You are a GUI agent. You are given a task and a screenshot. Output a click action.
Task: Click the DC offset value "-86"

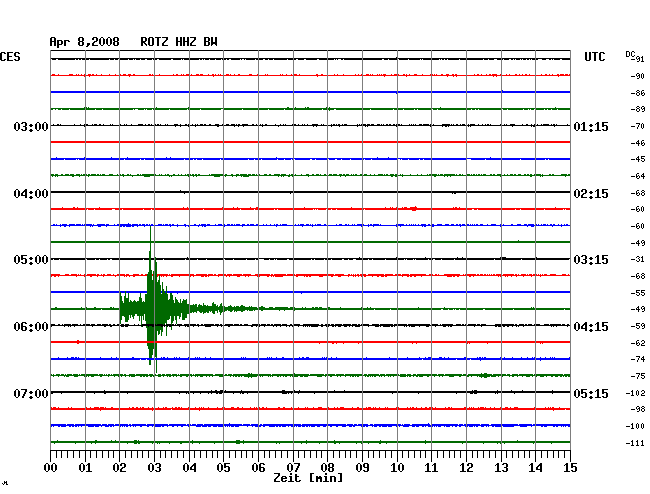[x=638, y=93]
